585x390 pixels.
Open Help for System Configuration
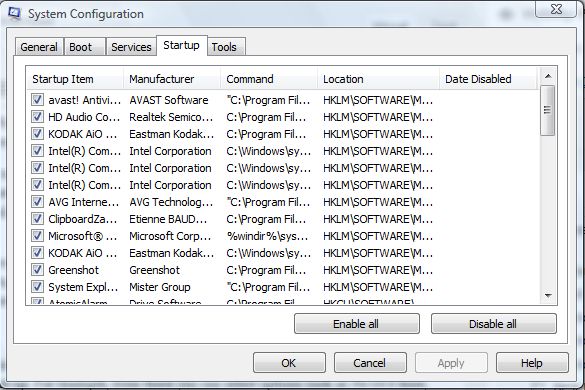coord(532,363)
